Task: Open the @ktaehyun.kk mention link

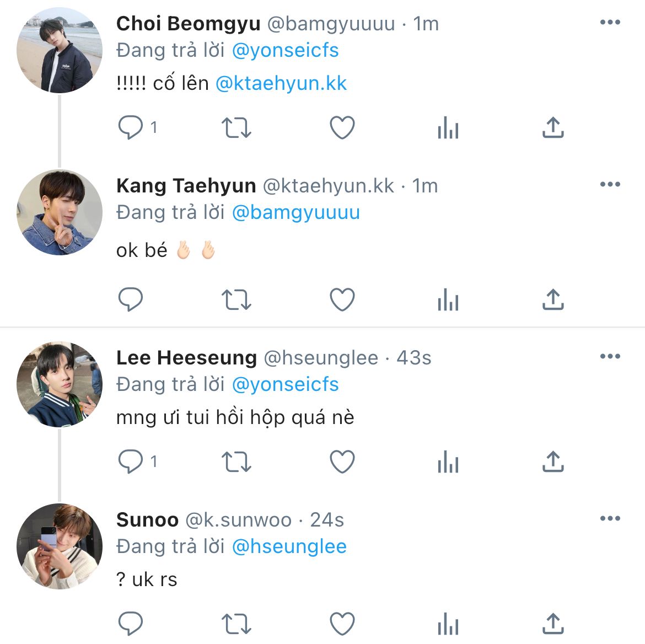Action: tap(281, 83)
